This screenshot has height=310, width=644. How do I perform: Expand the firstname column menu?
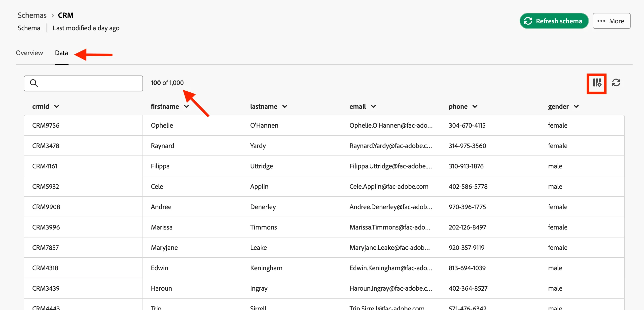[186, 107]
